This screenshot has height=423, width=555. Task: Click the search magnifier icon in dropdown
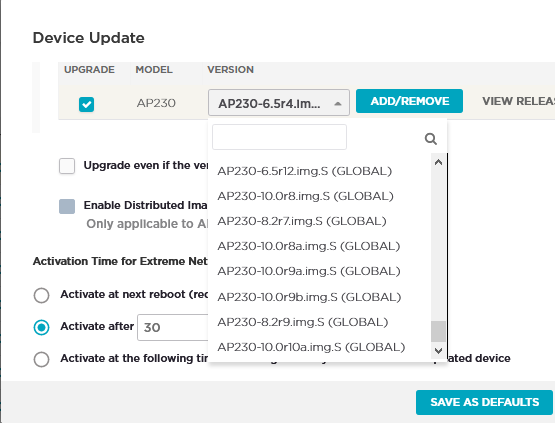point(430,139)
